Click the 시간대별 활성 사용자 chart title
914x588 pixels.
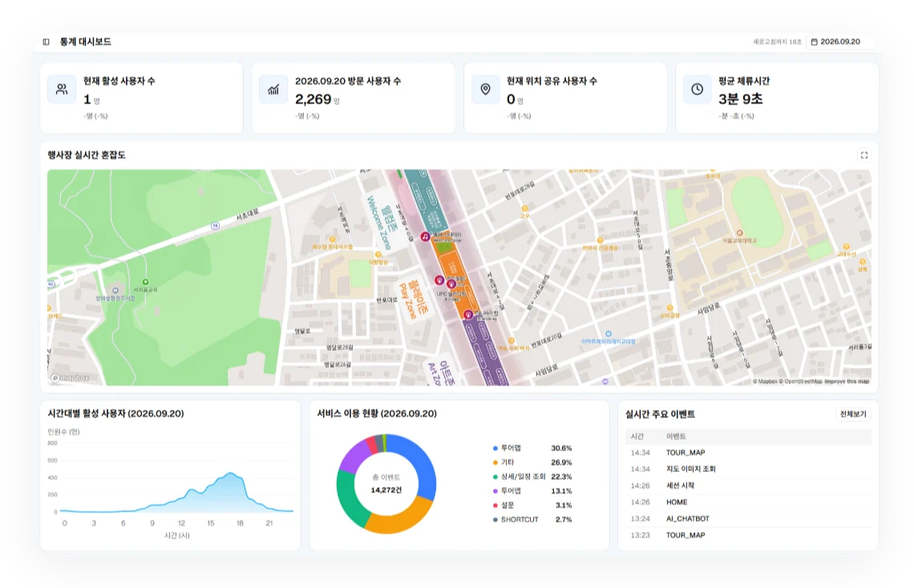(x=115, y=414)
